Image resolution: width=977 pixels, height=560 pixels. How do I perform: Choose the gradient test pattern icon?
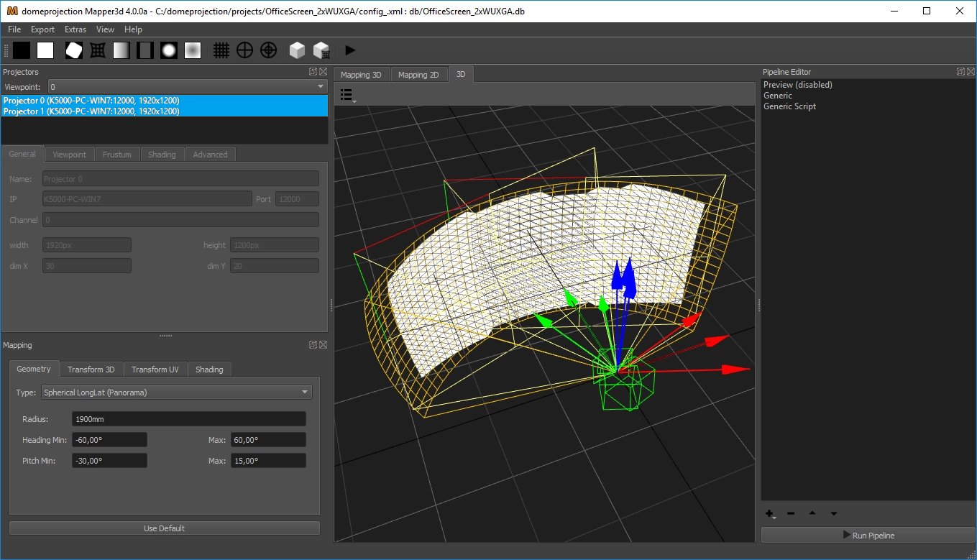pyautogui.click(x=121, y=50)
